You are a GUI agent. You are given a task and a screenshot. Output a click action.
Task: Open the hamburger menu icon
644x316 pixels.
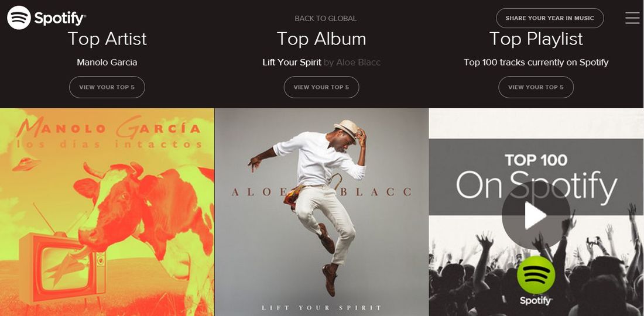(x=632, y=18)
